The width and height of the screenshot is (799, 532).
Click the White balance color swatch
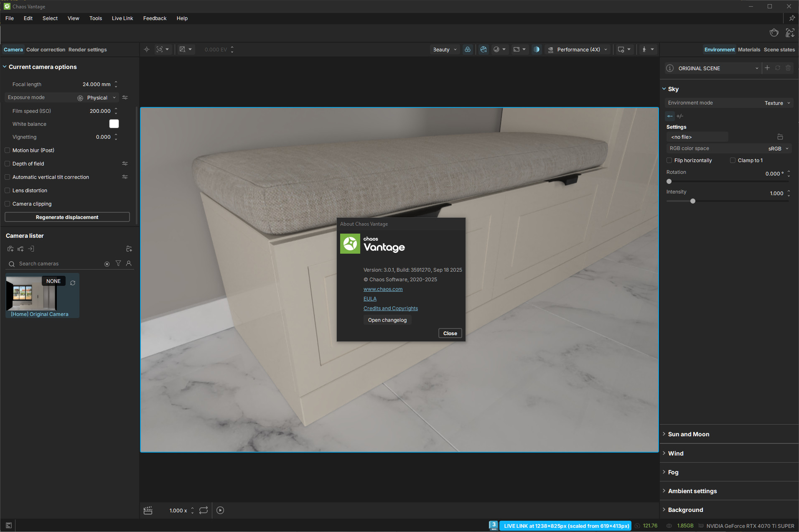[x=114, y=124]
